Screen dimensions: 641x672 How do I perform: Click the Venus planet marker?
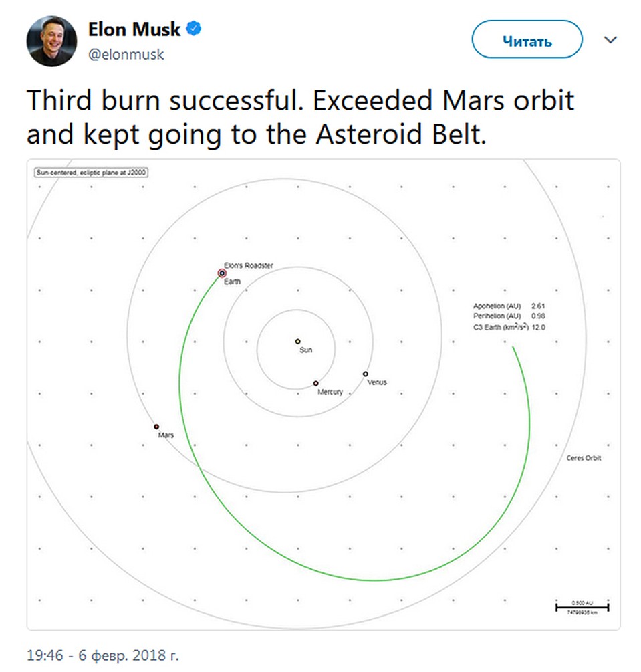[x=366, y=374]
